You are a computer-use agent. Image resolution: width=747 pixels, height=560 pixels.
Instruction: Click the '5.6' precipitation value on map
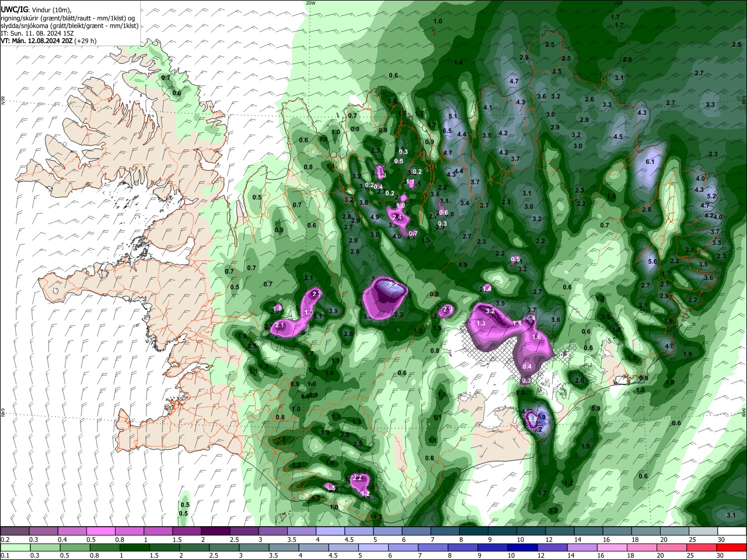pyautogui.click(x=652, y=262)
